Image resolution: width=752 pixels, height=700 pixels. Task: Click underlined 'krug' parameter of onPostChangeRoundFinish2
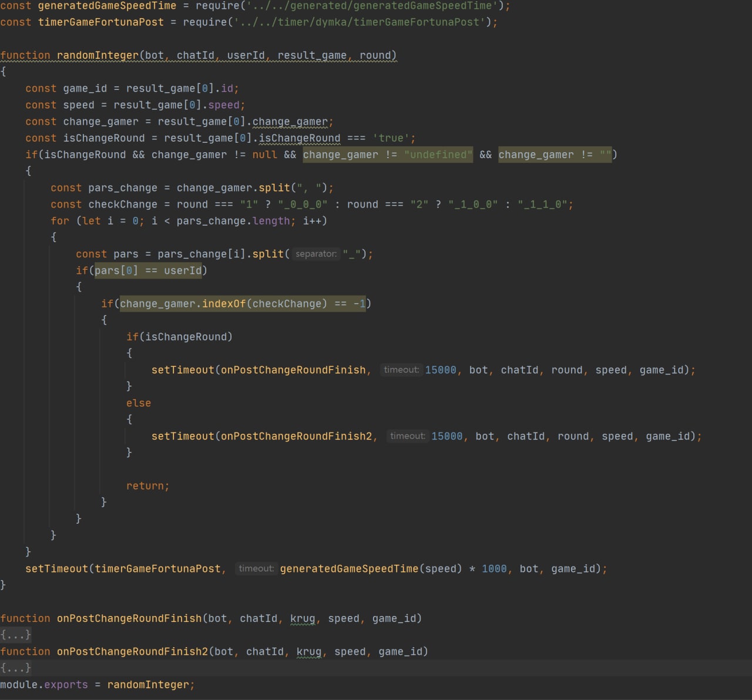pyautogui.click(x=309, y=651)
